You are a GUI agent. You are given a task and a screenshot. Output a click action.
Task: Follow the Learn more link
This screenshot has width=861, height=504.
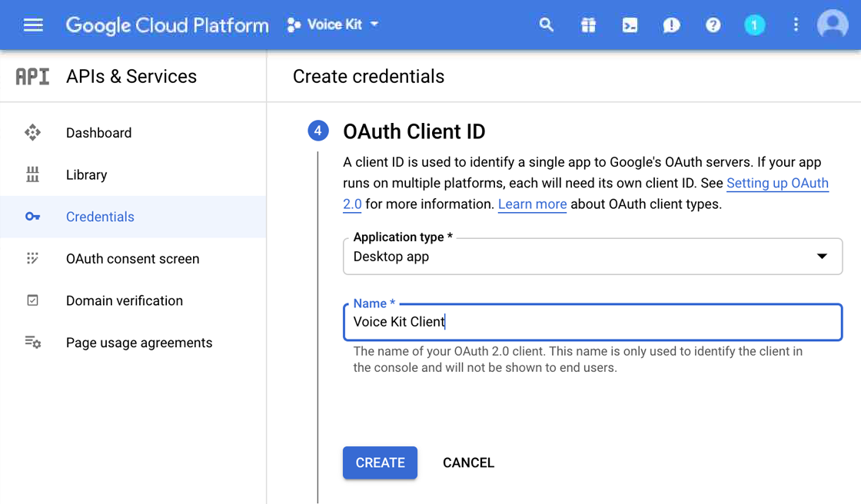point(532,204)
